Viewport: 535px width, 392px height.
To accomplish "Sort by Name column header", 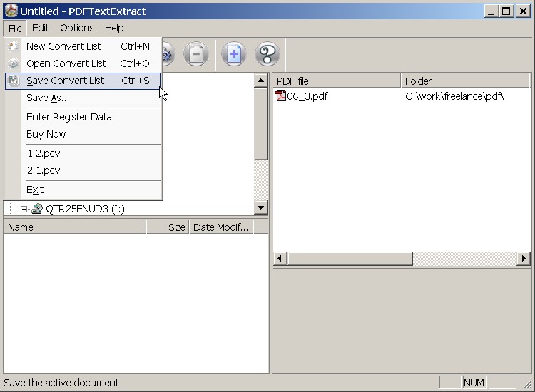I will click(x=75, y=227).
